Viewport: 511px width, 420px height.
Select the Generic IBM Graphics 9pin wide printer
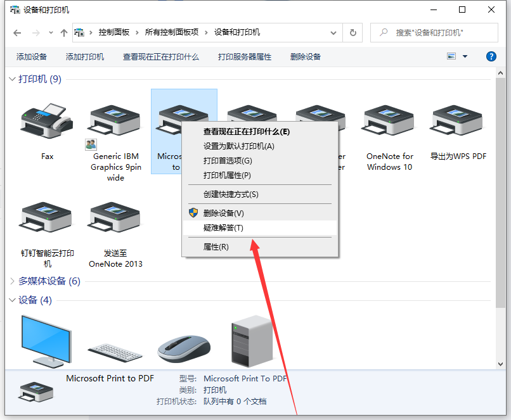pos(115,120)
